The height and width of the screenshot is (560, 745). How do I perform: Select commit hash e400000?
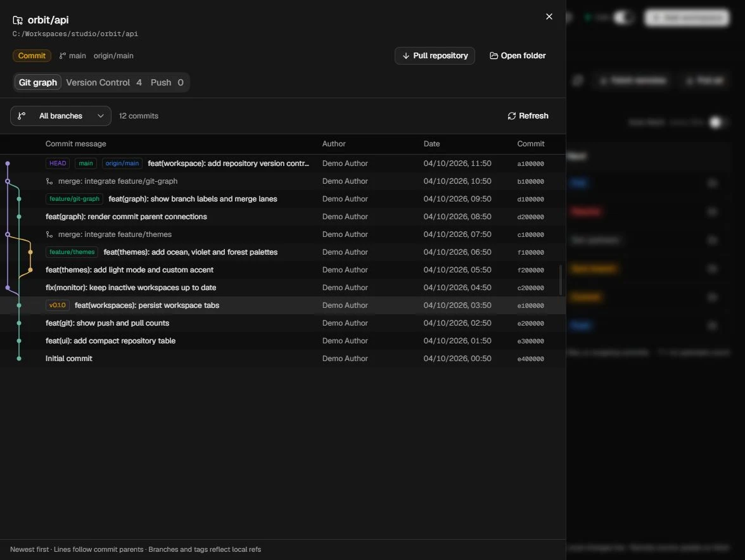(531, 359)
